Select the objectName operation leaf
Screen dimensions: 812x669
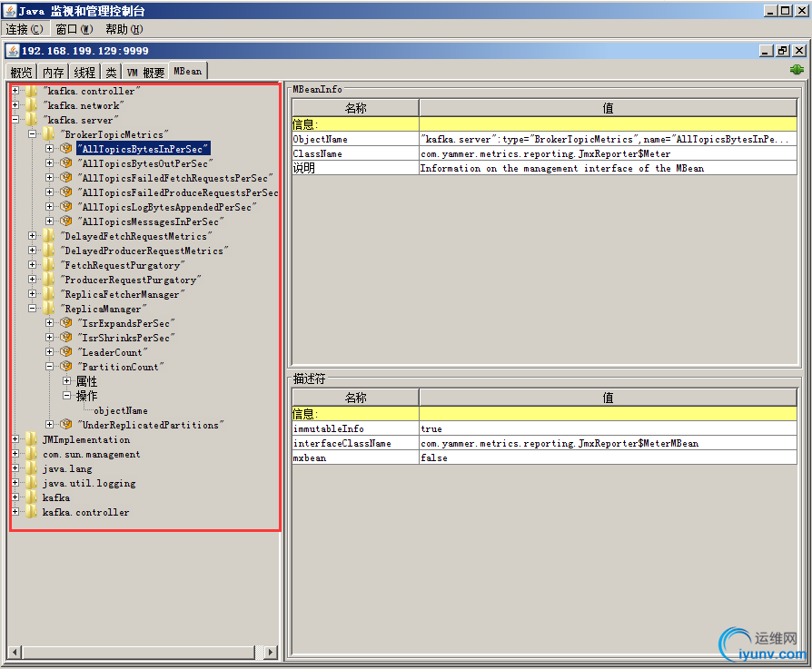coord(121,410)
